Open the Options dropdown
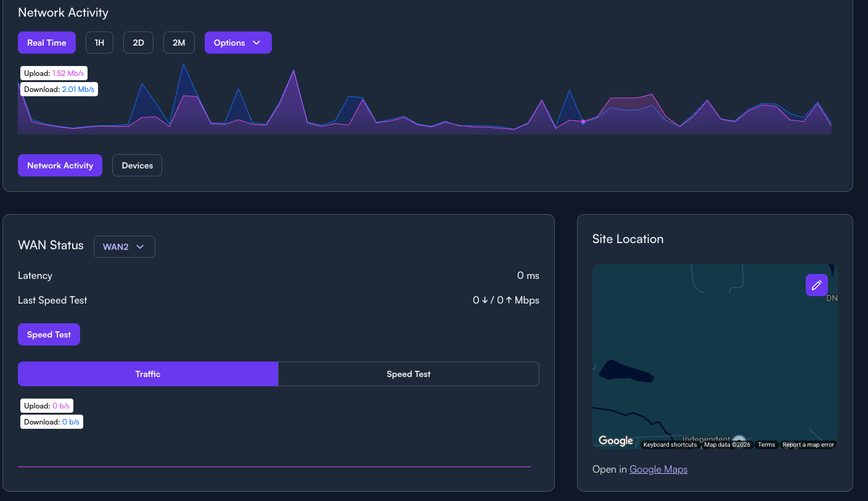Viewport: 868px width, 501px height. (x=238, y=43)
